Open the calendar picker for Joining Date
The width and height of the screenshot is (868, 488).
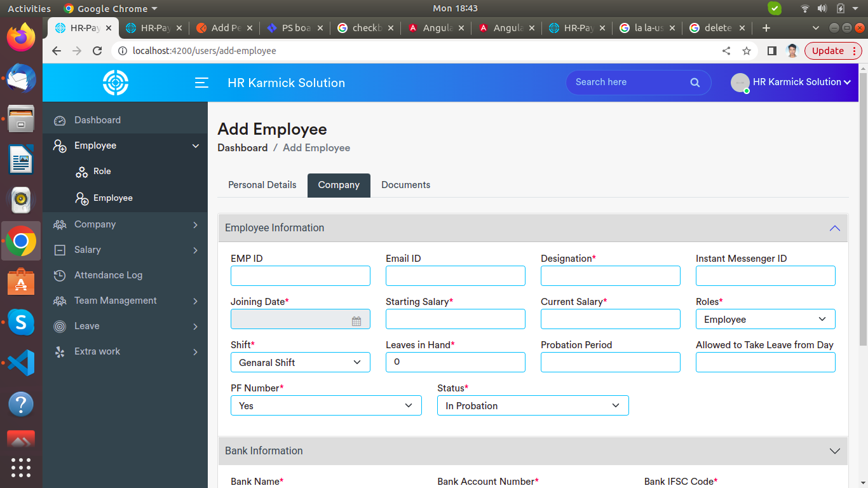tap(356, 322)
